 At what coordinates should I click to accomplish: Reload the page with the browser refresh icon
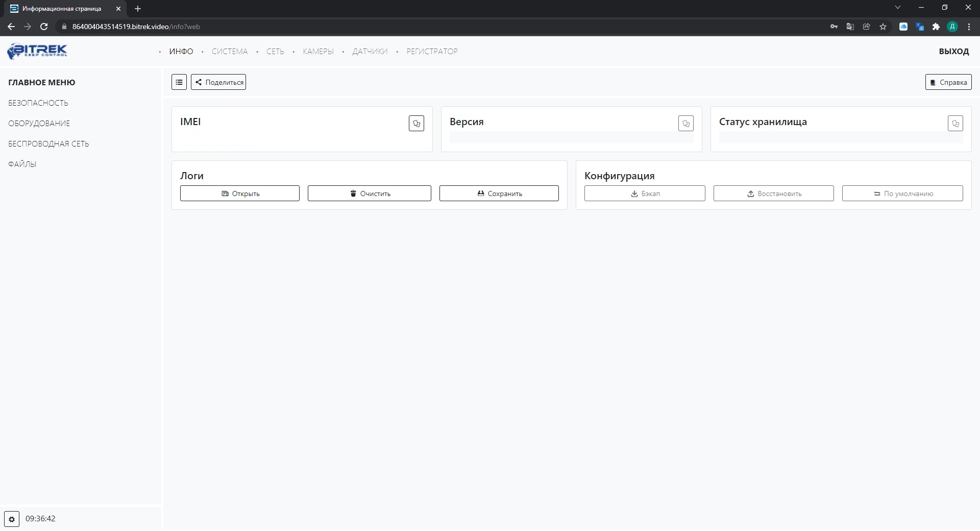pyautogui.click(x=44, y=27)
